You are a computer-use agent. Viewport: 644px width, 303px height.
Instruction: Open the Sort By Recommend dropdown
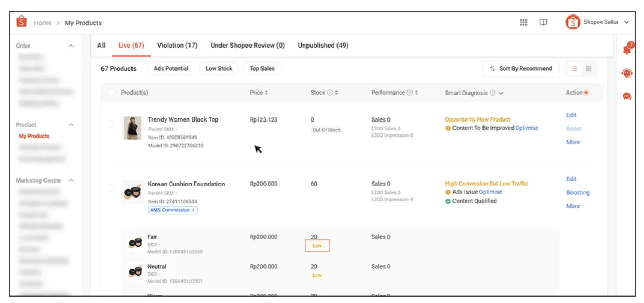[x=521, y=69]
